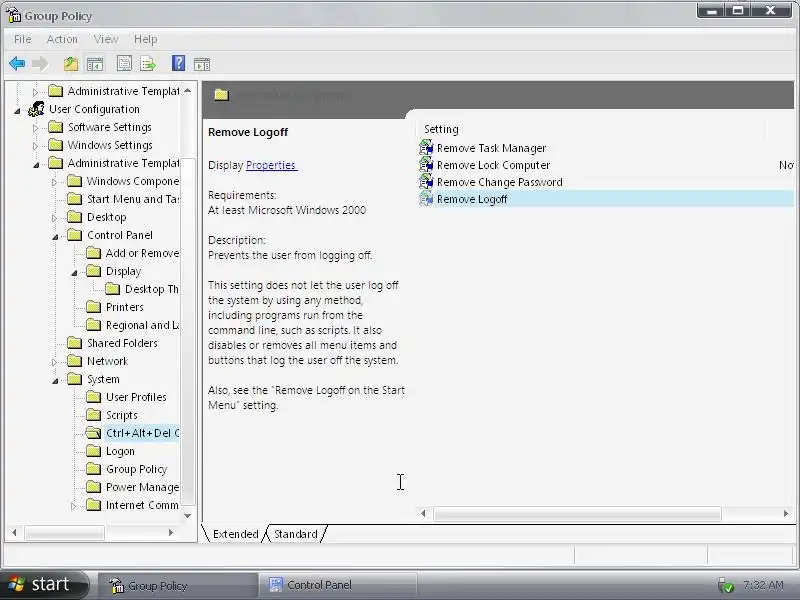Click the Export List toolbar icon
This screenshot has width=800, height=600.
(148, 64)
